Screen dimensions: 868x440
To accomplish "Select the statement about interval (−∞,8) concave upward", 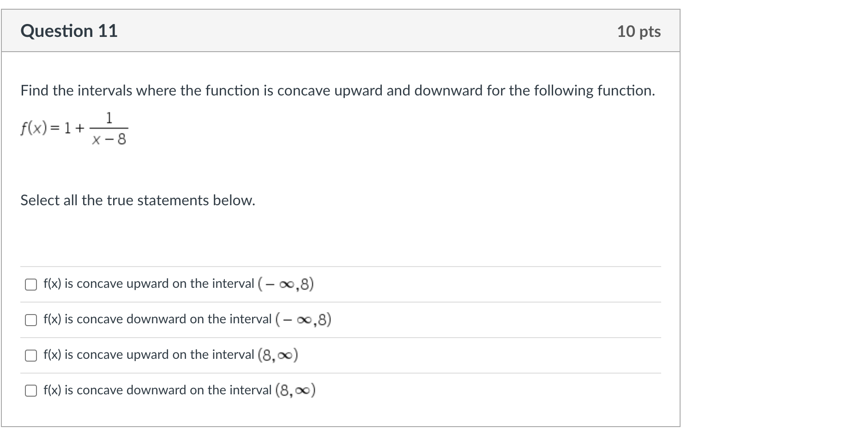I will click(178, 285).
